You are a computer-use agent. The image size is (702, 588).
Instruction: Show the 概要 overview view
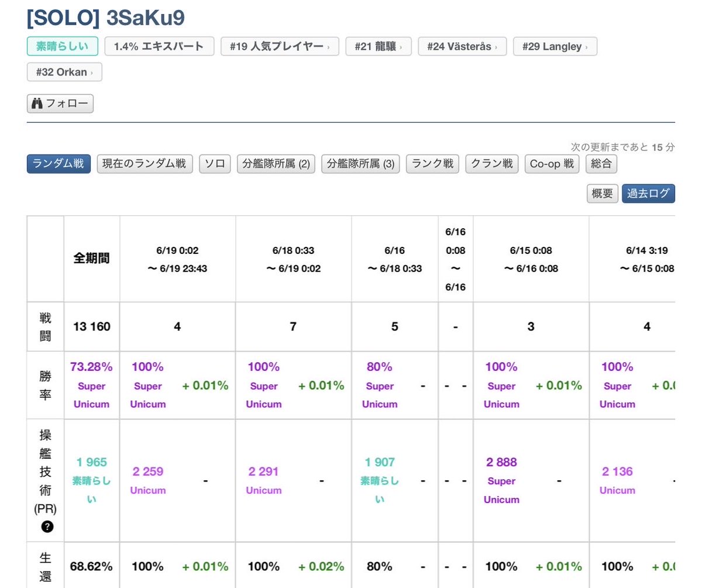603,194
